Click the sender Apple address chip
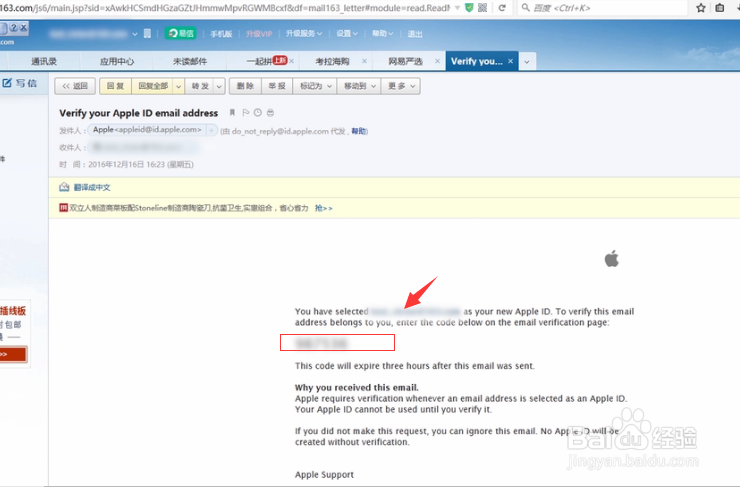The width and height of the screenshot is (740, 487). pyautogui.click(x=147, y=130)
